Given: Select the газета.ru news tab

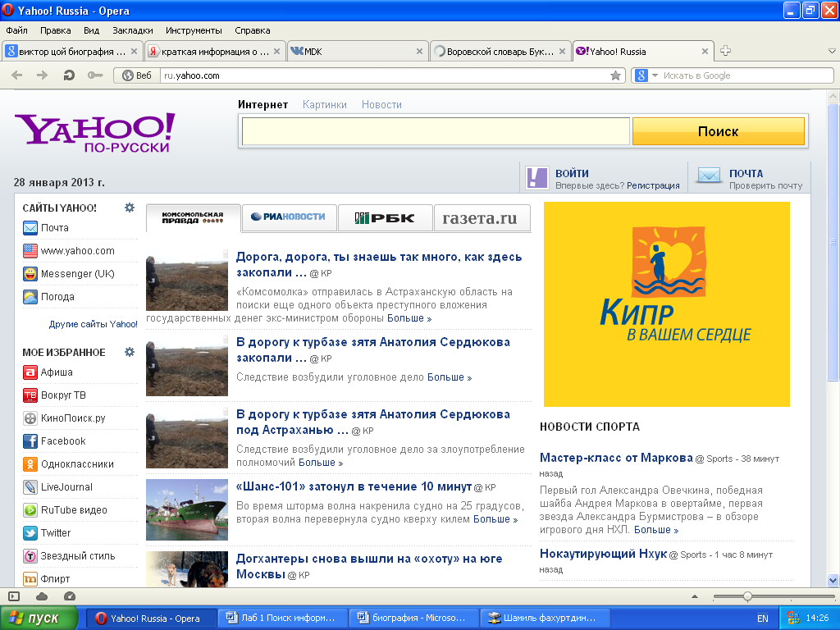Looking at the screenshot, I should 481,217.
